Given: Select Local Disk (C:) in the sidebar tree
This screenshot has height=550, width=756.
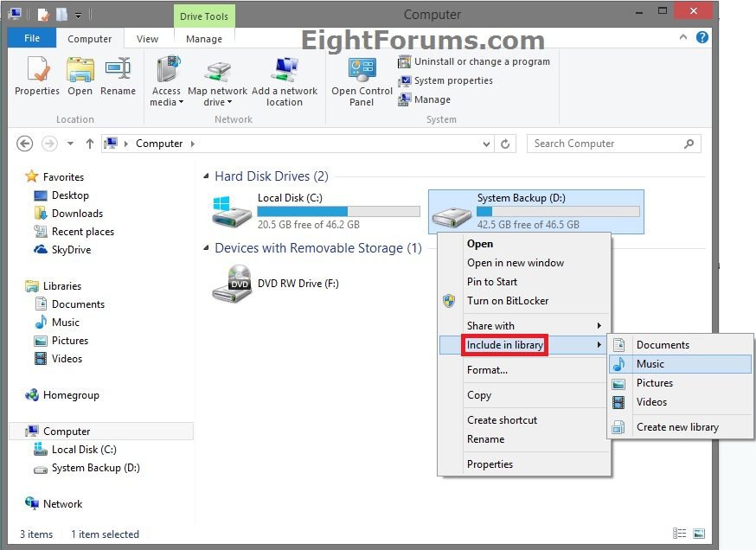Looking at the screenshot, I should [75, 450].
